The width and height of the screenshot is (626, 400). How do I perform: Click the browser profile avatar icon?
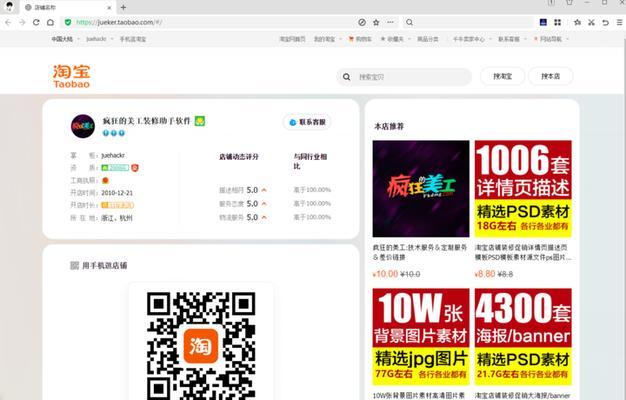[x=9, y=6]
